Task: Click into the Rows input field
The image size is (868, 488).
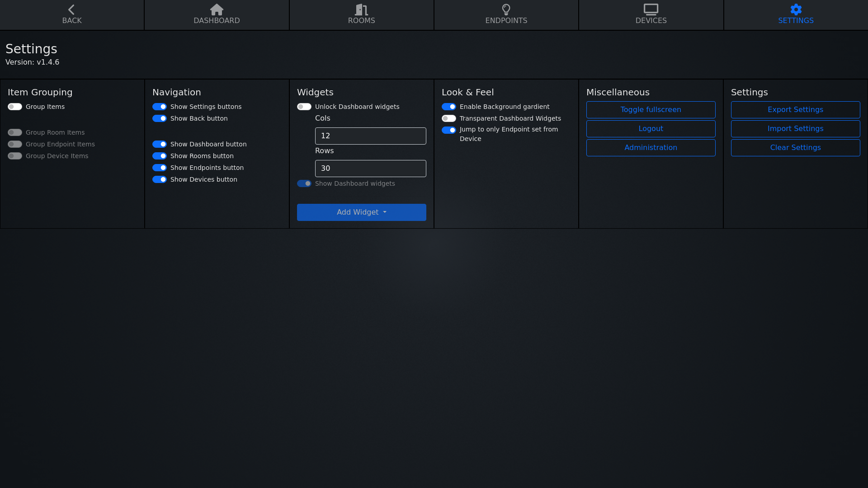Action: [370, 169]
